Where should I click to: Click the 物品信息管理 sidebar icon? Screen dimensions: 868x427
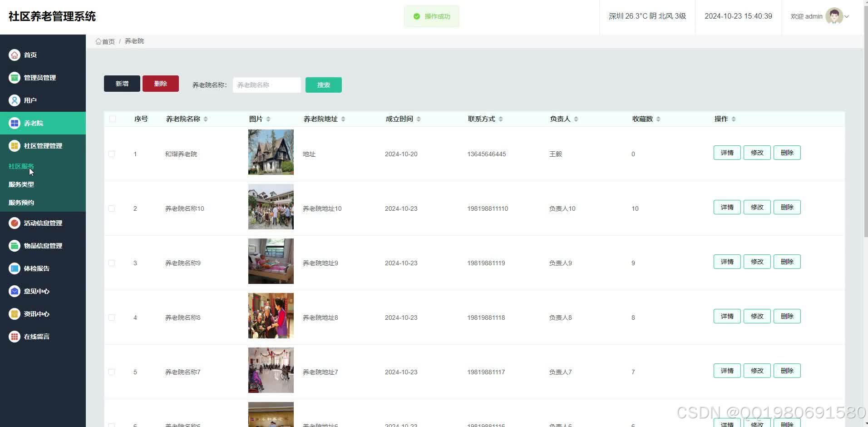tap(15, 246)
